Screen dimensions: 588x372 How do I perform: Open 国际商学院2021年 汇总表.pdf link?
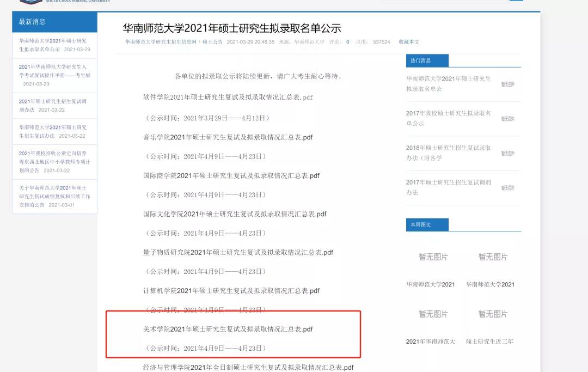click(x=231, y=175)
